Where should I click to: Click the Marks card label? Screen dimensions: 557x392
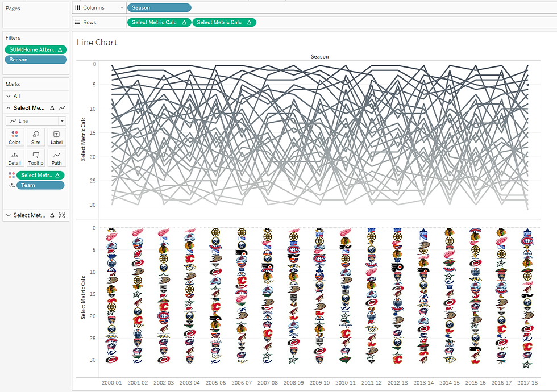(x=13, y=84)
